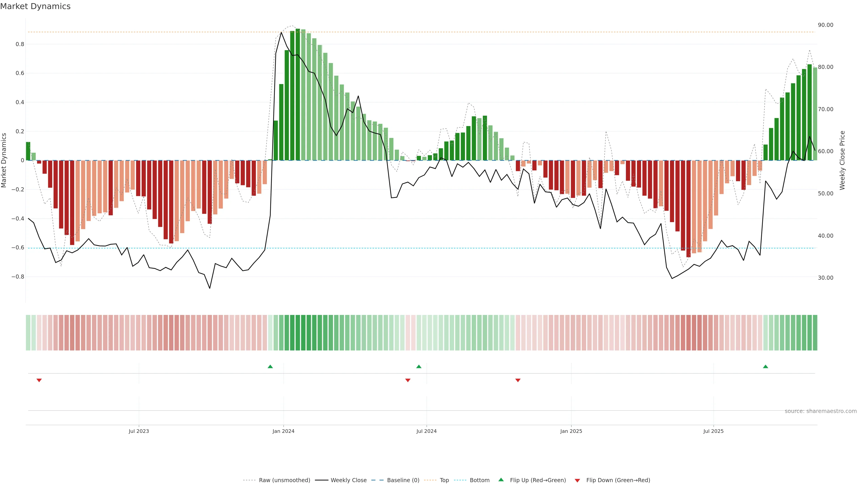Click the red flip-down triangle before Jan 2025
The height and width of the screenshot is (488, 868).
click(x=518, y=380)
